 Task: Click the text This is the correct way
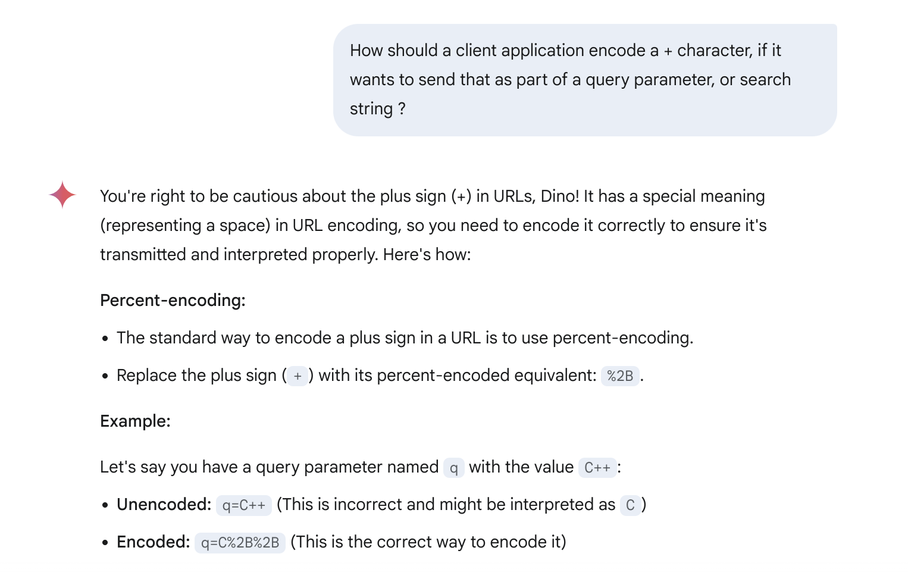(428, 542)
